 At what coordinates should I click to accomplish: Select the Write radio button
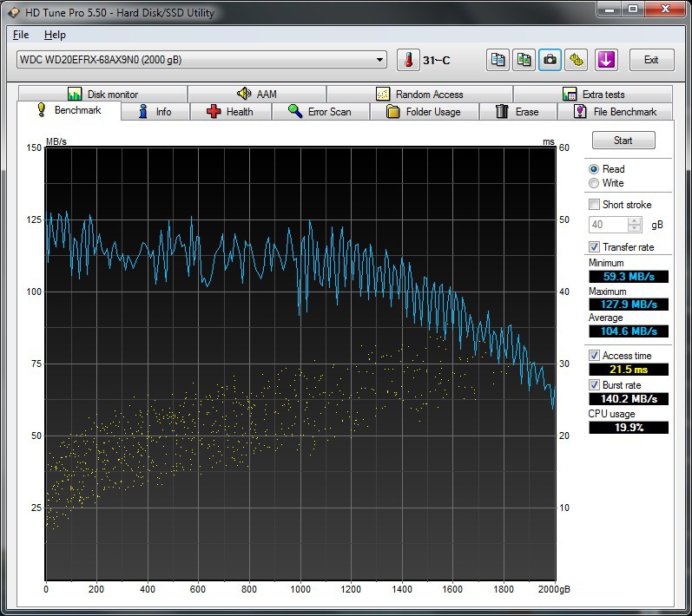(594, 183)
